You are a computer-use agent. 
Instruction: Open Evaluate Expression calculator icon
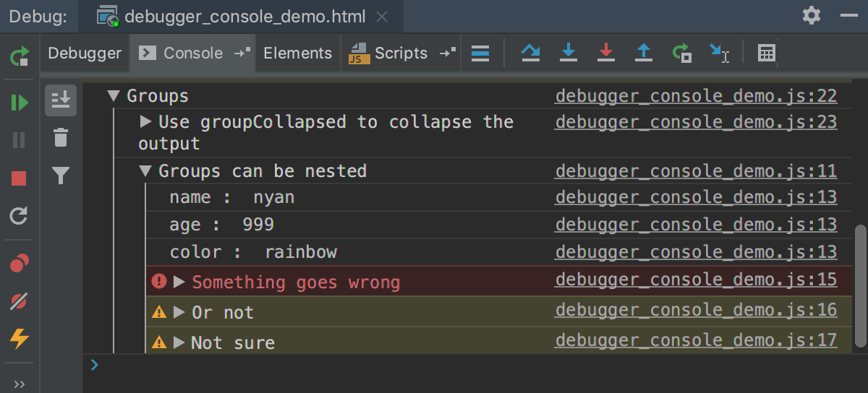[x=766, y=53]
